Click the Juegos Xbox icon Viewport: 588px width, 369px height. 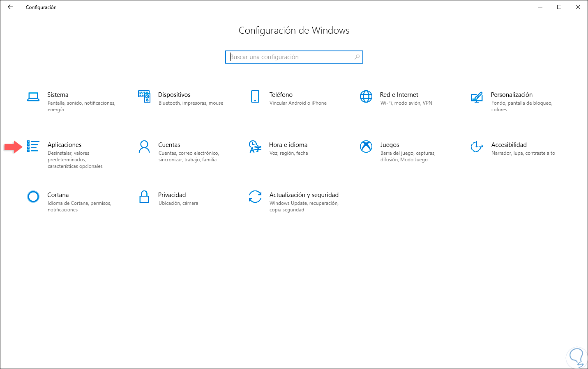[x=366, y=147]
